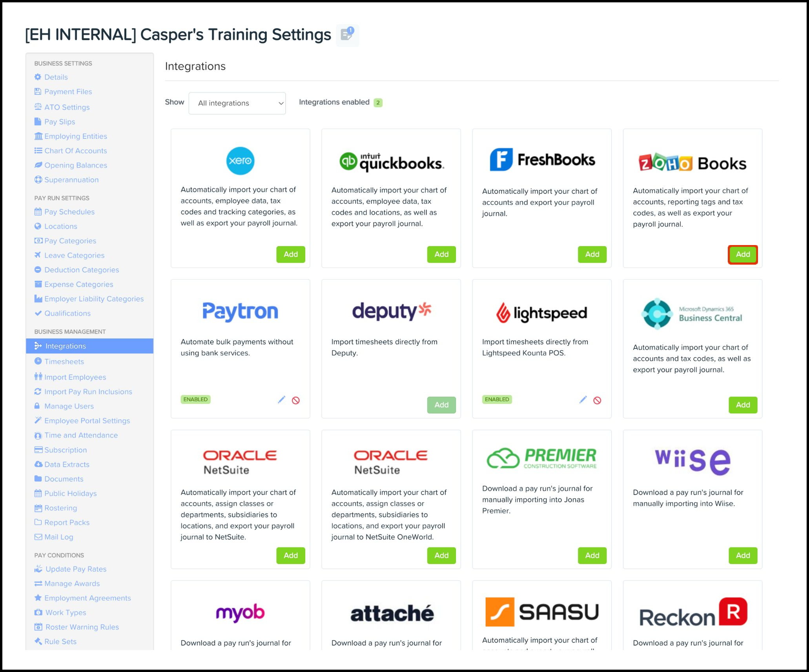
Task: Click the Details gear icon in the sidebar
Action: tap(38, 77)
